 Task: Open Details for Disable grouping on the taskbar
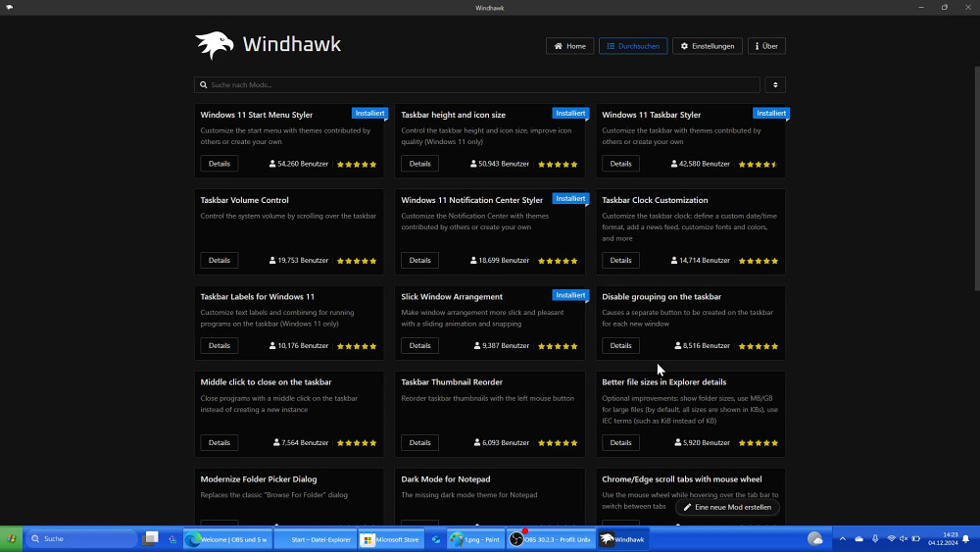(620, 346)
